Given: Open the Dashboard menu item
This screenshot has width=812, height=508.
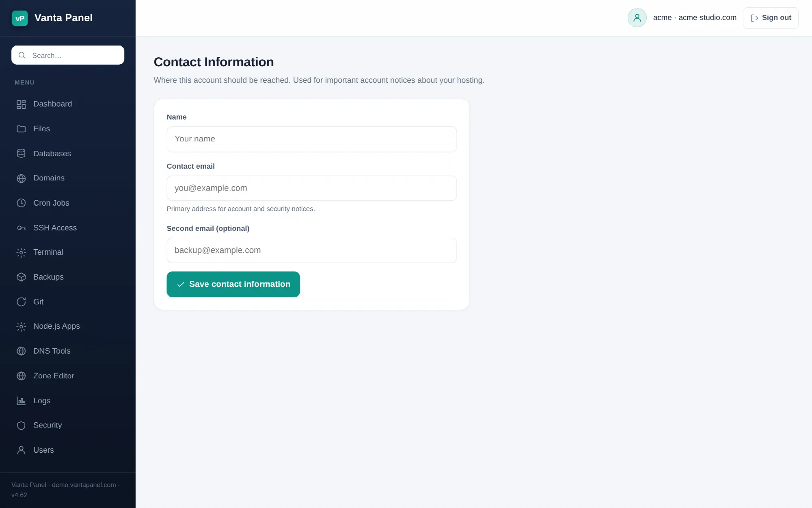Looking at the screenshot, I should [68, 104].
